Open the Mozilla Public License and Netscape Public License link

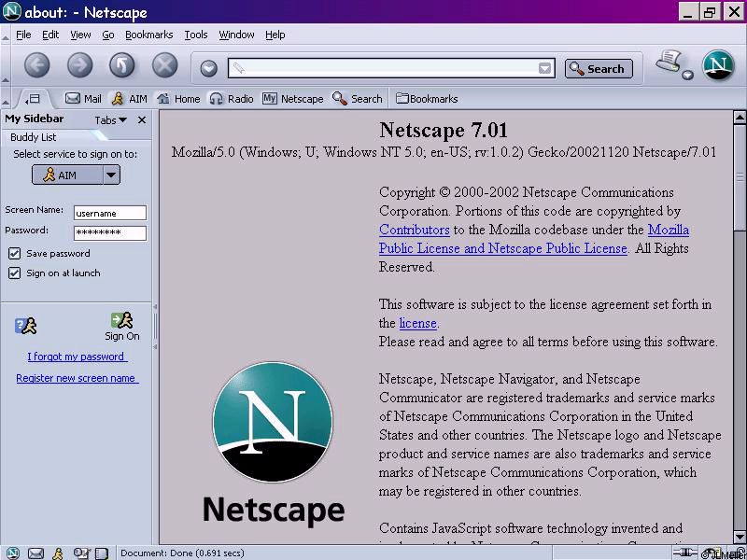[503, 248]
